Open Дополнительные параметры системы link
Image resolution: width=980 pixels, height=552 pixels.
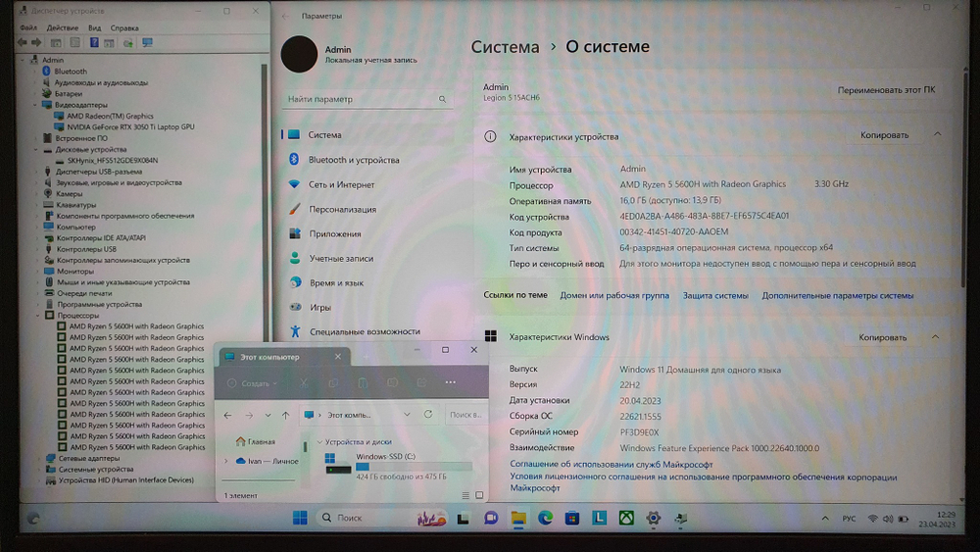coord(838,296)
